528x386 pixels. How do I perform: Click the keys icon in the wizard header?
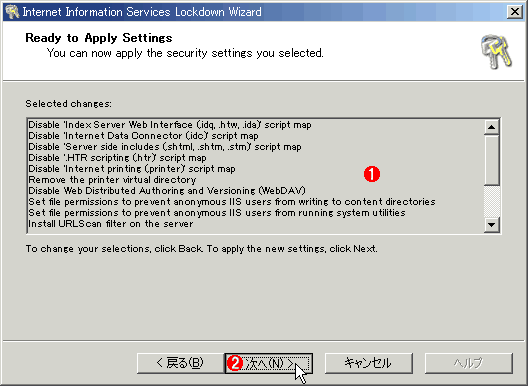(x=497, y=52)
